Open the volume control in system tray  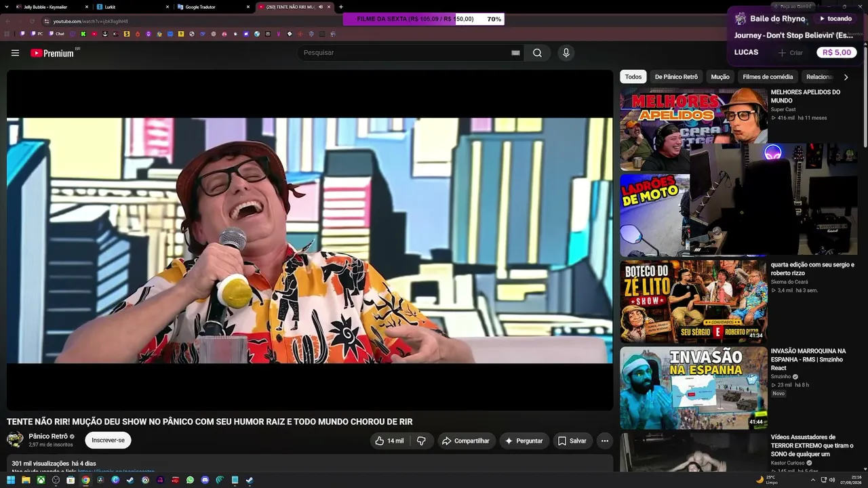(x=831, y=480)
